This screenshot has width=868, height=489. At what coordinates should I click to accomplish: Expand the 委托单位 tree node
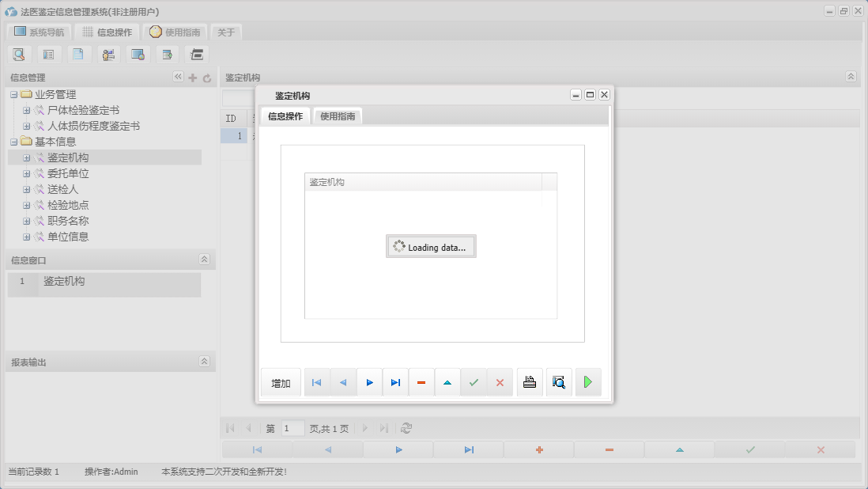point(27,174)
